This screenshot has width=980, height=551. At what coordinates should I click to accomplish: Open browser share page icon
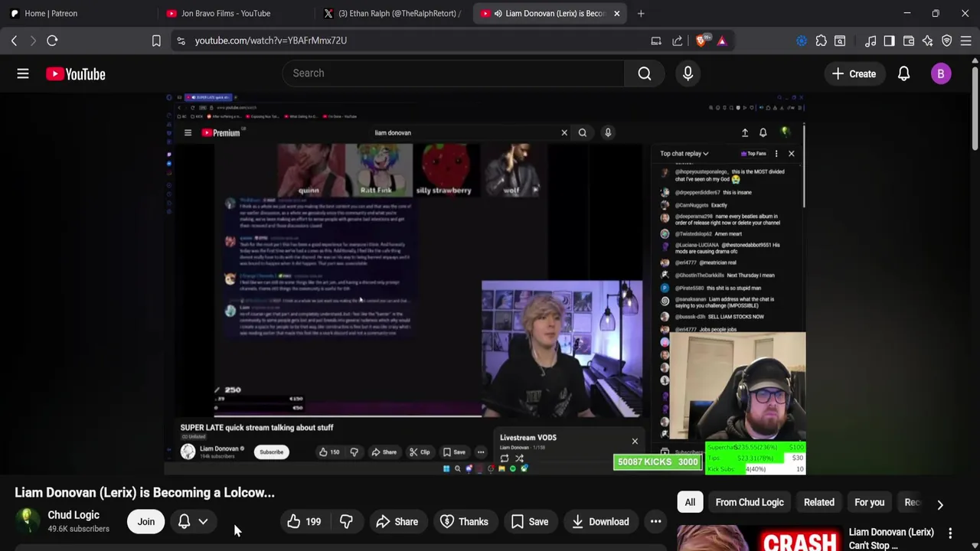[678, 41]
